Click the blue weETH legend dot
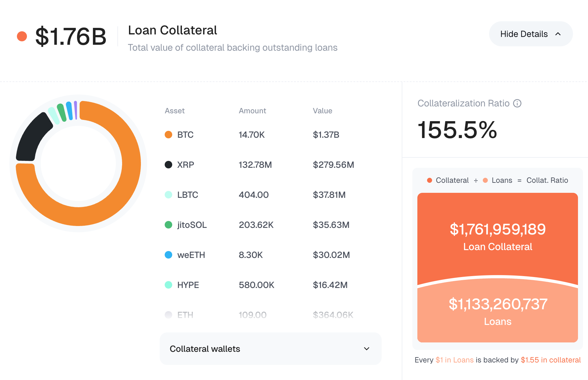 168,255
